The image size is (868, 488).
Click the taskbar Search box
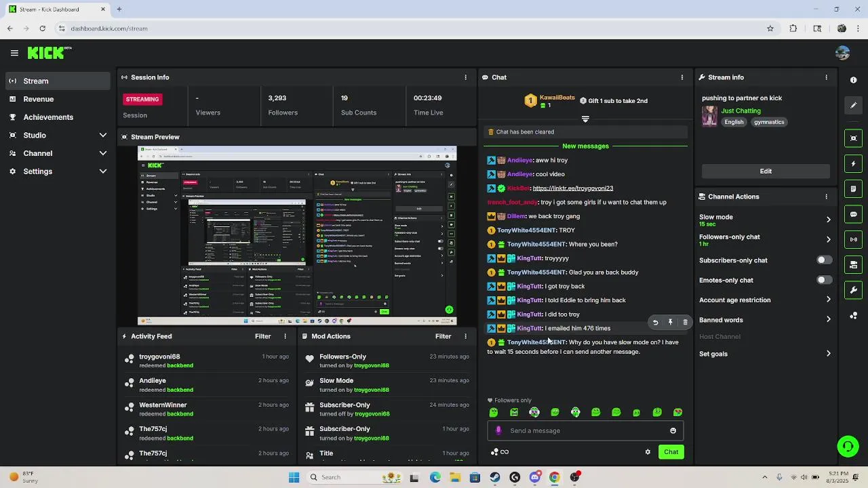coord(355,477)
